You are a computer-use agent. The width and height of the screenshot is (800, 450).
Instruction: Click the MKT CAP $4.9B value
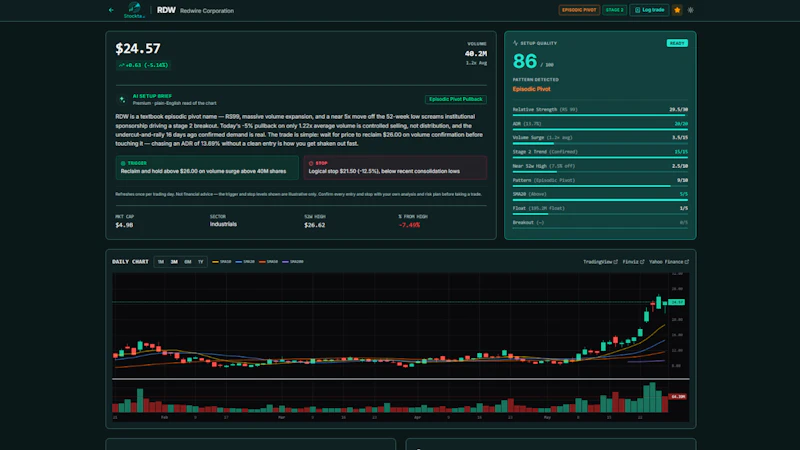124,225
